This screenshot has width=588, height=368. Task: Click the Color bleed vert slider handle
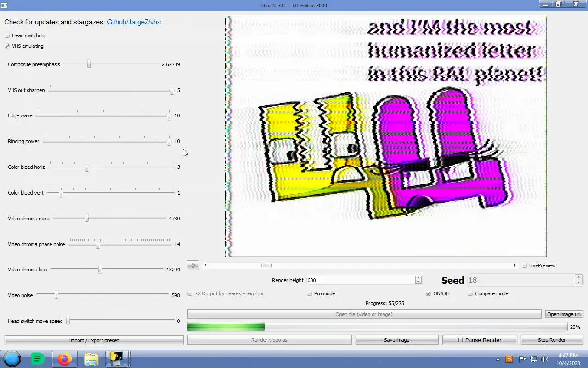61,193
